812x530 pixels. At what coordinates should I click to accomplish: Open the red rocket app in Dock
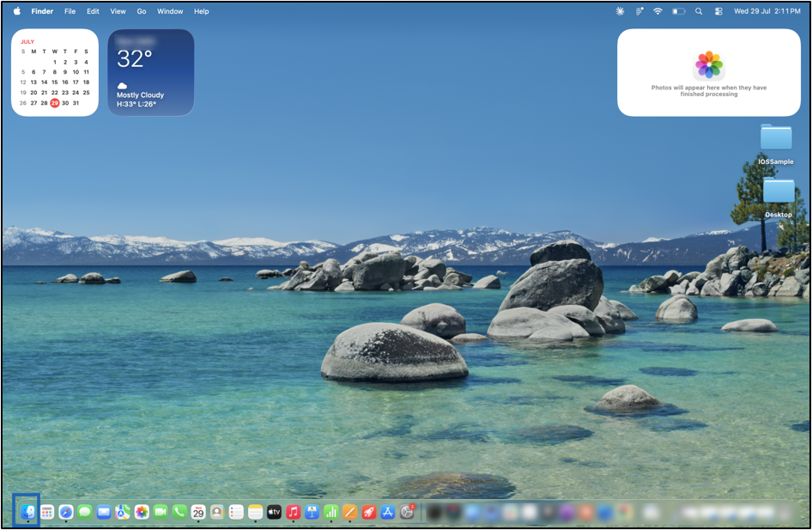[369, 512]
